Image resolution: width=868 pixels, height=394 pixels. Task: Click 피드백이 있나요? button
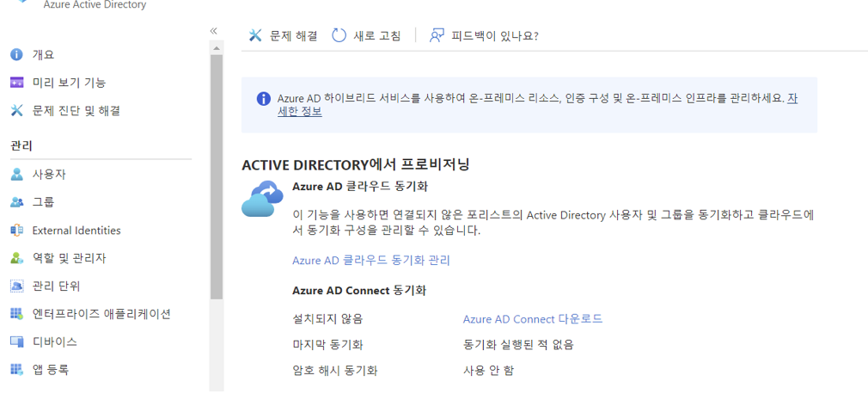coord(485,35)
